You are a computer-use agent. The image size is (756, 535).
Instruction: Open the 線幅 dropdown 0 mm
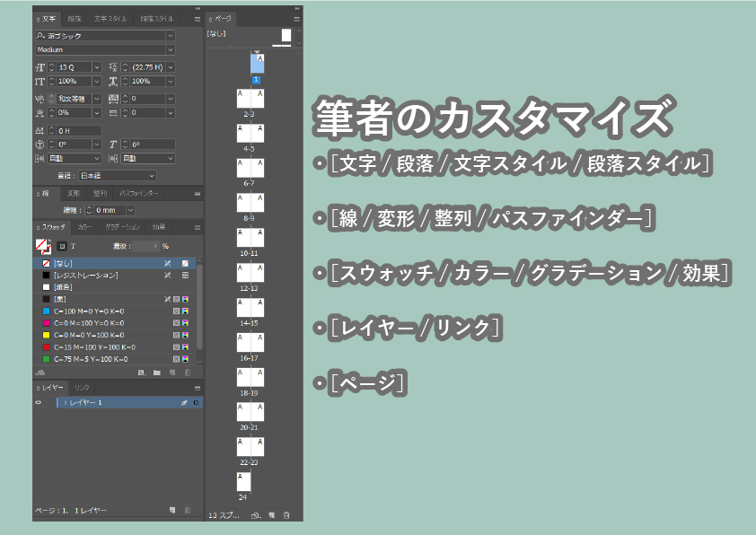[130, 210]
